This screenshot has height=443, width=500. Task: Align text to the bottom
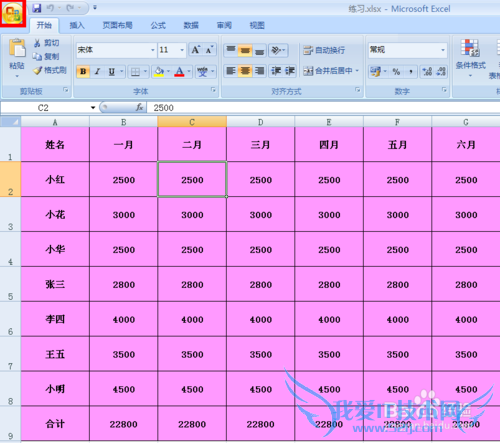pyautogui.click(x=260, y=50)
